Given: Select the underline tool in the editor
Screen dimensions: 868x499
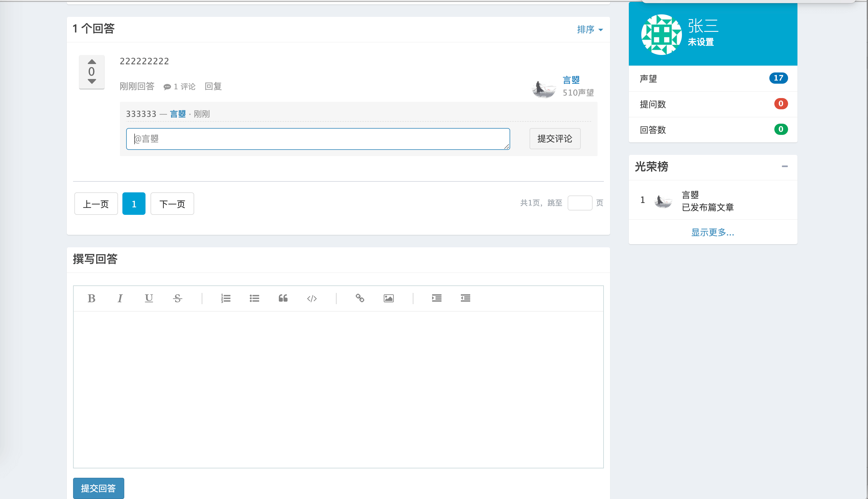Looking at the screenshot, I should coord(149,299).
